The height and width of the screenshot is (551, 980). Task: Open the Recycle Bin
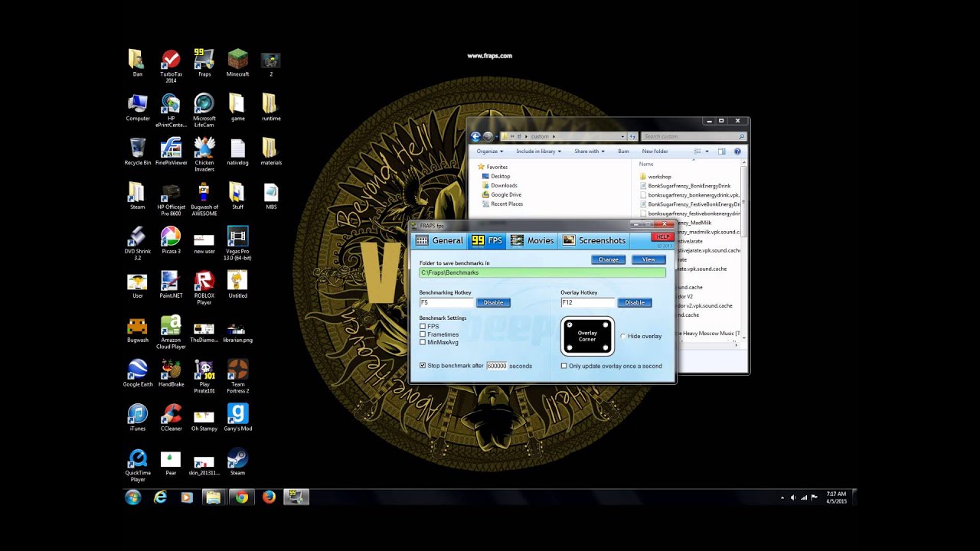[138, 152]
